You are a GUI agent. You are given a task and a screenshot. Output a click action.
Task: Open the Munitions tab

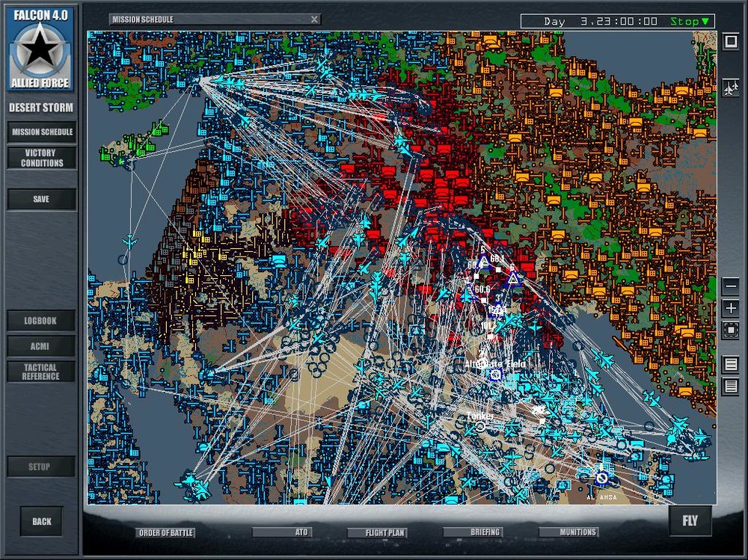click(x=568, y=532)
